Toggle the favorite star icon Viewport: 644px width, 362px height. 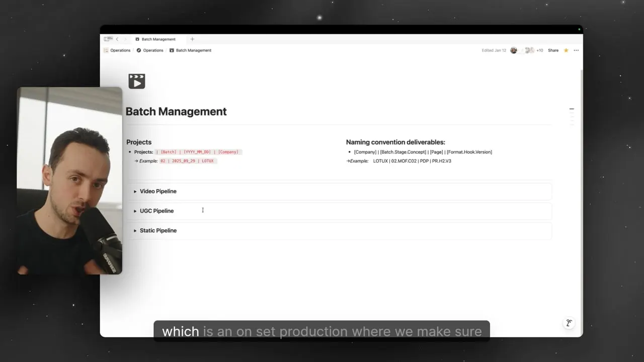coord(566,50)
